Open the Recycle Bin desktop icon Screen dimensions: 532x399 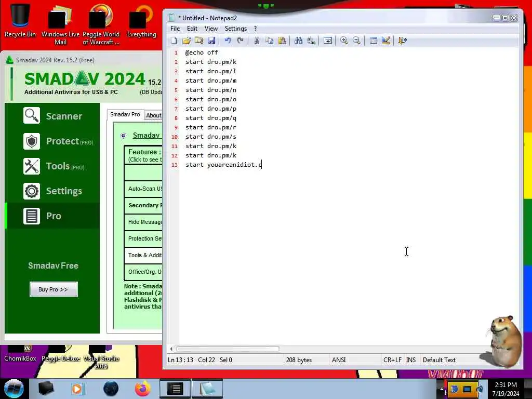pos(20,20)
